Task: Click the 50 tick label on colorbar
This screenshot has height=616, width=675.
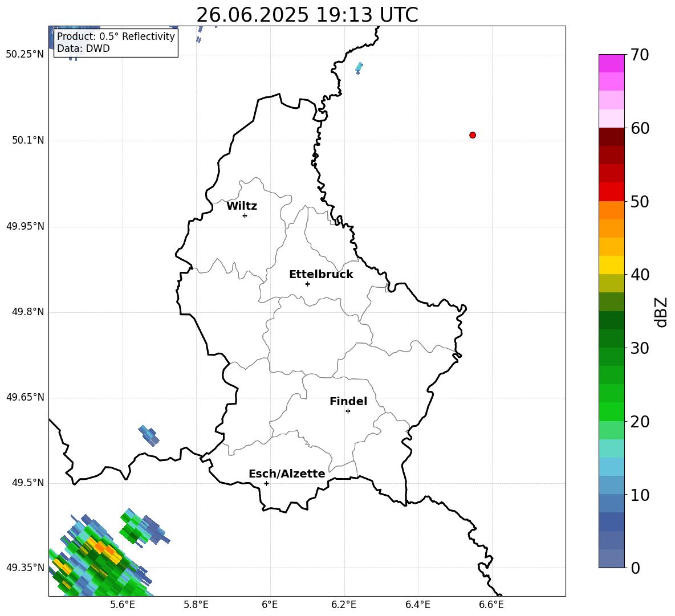Action: pyautogui.click(x=640, y=202)
